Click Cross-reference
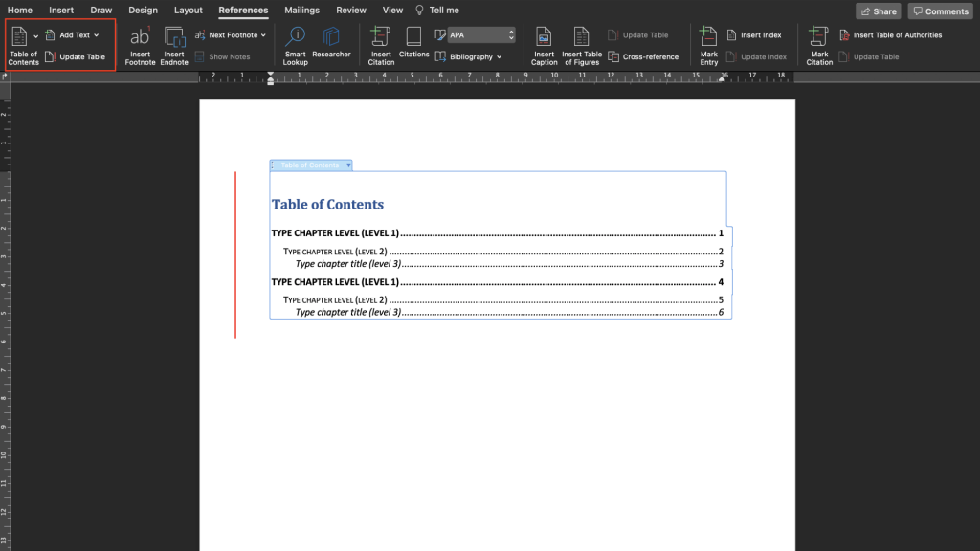980x551 pixels. [643, 56]
